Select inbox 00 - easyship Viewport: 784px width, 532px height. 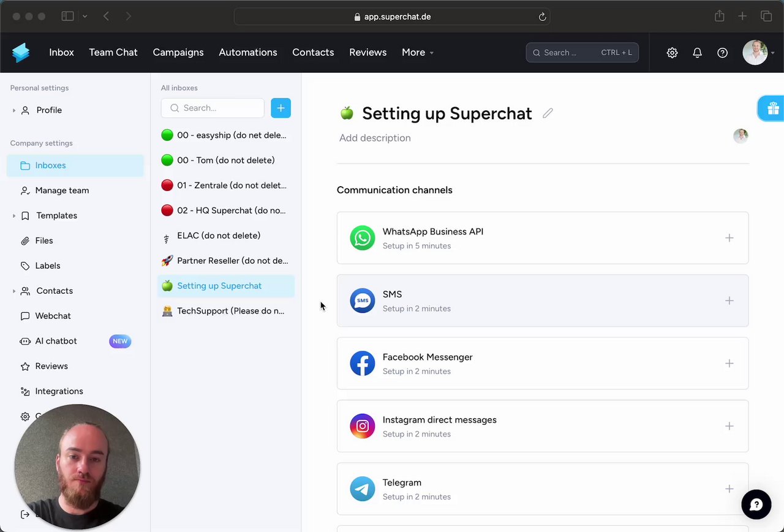[225, 135]
